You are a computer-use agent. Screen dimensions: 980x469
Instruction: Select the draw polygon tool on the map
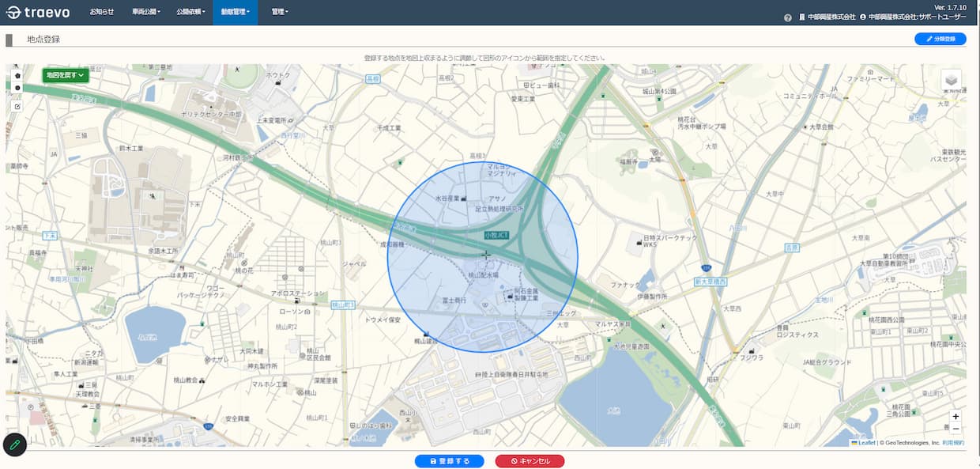[17, 76]
